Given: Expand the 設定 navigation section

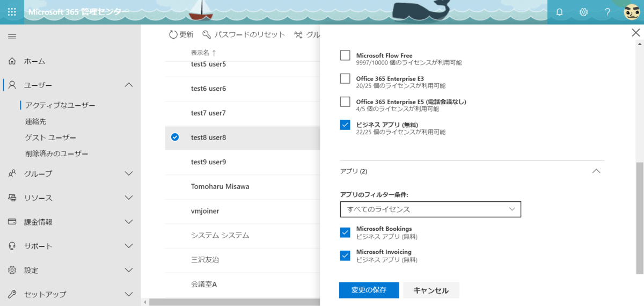Looking at the screenshot, I should (x=129, y=270).
